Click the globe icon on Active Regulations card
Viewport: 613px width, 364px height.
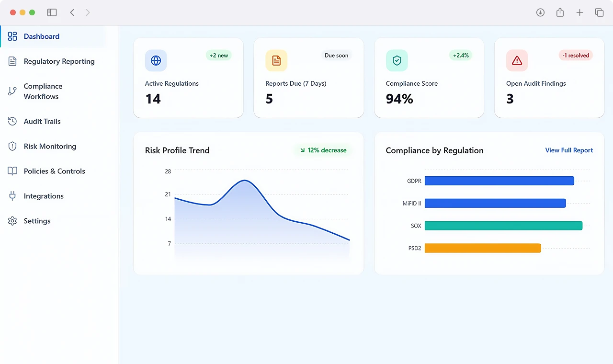pos(156,60)
